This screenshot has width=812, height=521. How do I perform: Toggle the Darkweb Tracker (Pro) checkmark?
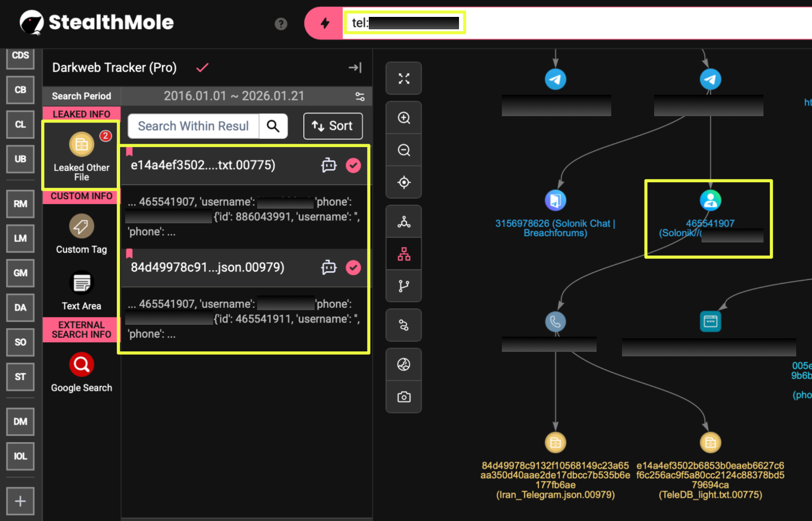point(202,68)
